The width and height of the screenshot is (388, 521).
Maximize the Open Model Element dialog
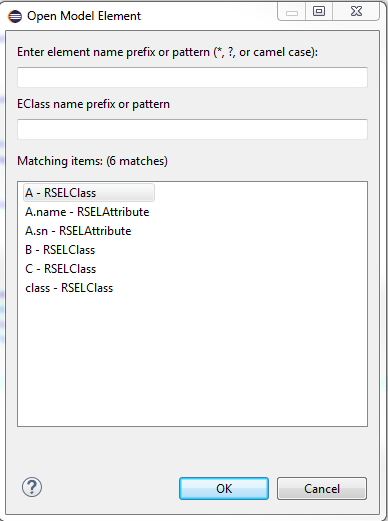[319, 12]
